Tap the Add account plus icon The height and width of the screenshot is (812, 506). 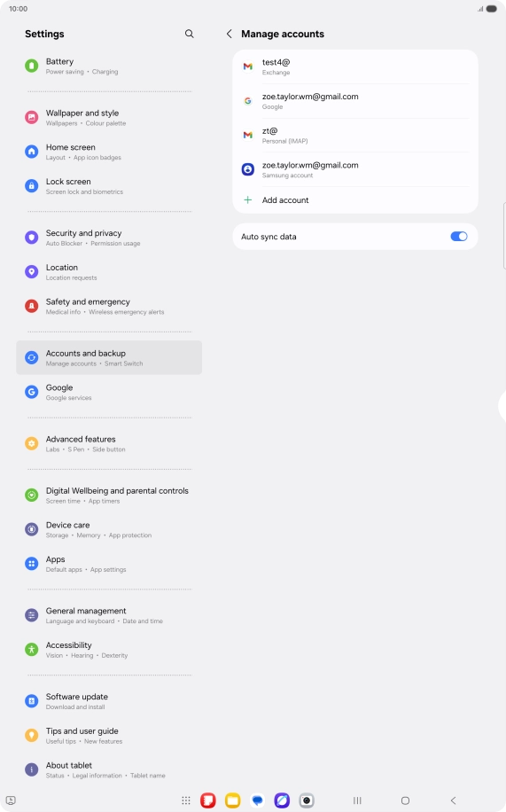pyautogui.click(x=248, y=199)
